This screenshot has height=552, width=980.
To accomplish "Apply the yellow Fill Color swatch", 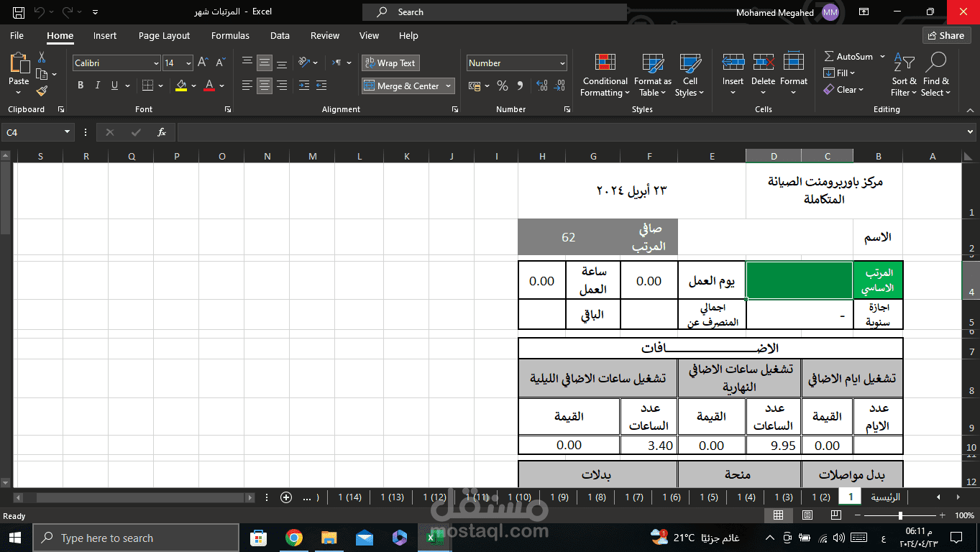I will (181, 86).
